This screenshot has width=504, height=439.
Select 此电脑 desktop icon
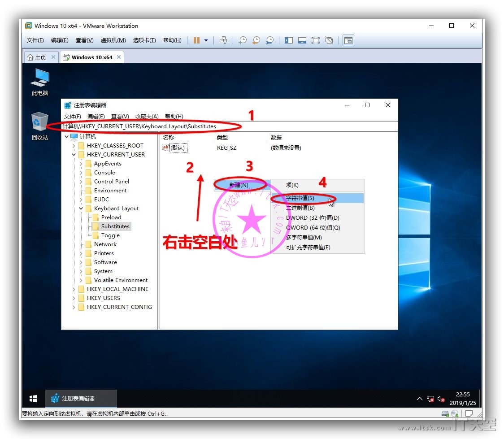pos(40,82)
